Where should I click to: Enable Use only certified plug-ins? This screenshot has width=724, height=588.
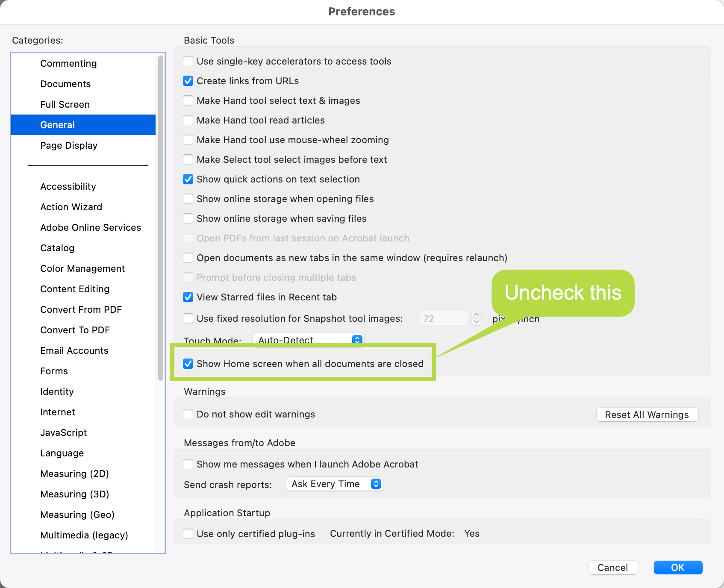pos(188,533)
